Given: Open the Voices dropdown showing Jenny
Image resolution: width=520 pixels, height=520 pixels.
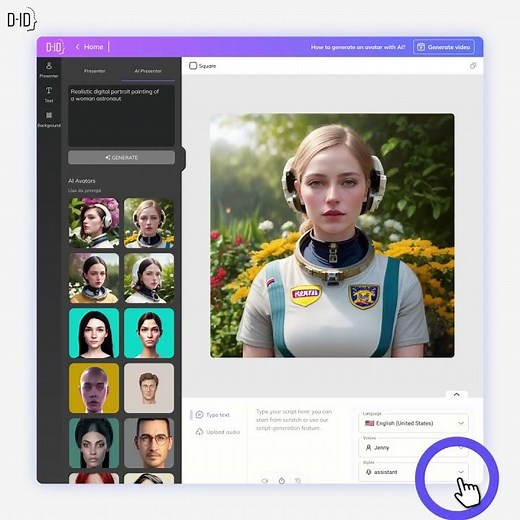Looking at the screenshot, I should pos(413,447).
